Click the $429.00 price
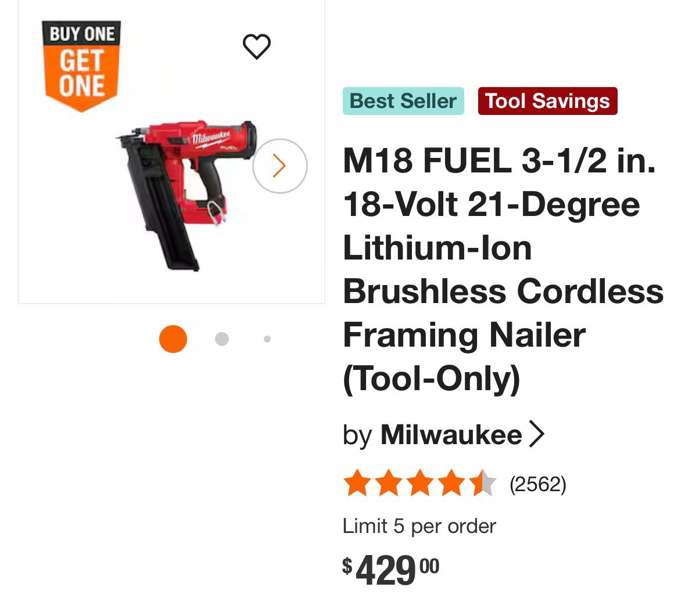This screenshot has width=685, height=616. [x=390, y=570]
